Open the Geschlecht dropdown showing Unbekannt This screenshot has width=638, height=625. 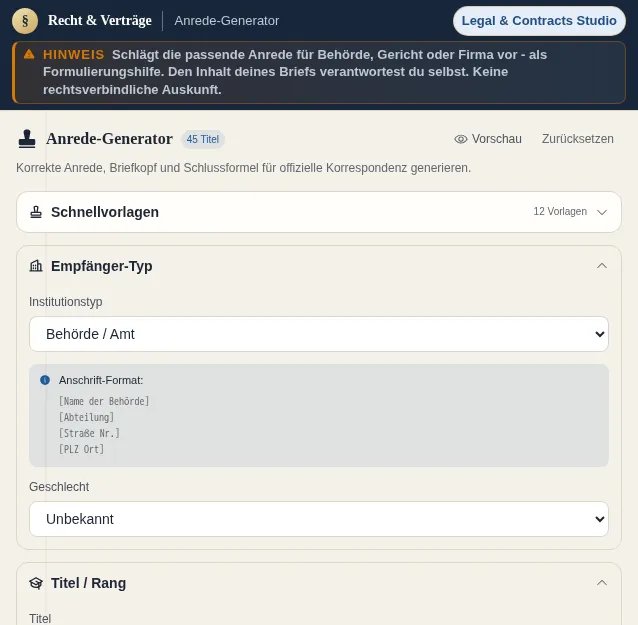click(319, 519)
